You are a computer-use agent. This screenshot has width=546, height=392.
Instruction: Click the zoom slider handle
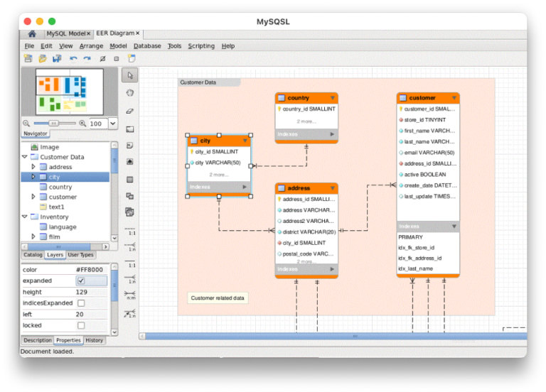[x=53, y=123]
